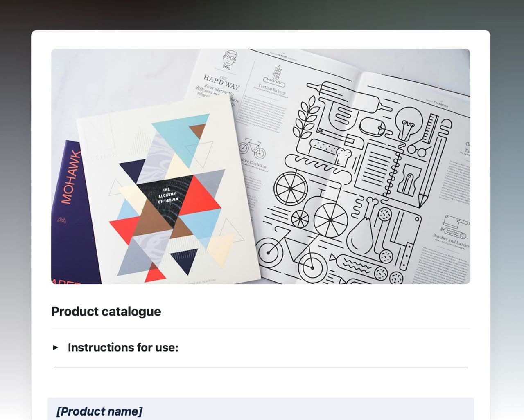Click the small Mohawk logo mark on the purple cover

(x=62, y=220)
